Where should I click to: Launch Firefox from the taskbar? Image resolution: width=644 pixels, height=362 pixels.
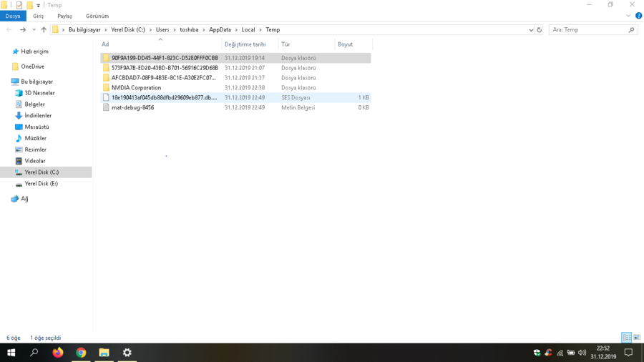point(58,353)
